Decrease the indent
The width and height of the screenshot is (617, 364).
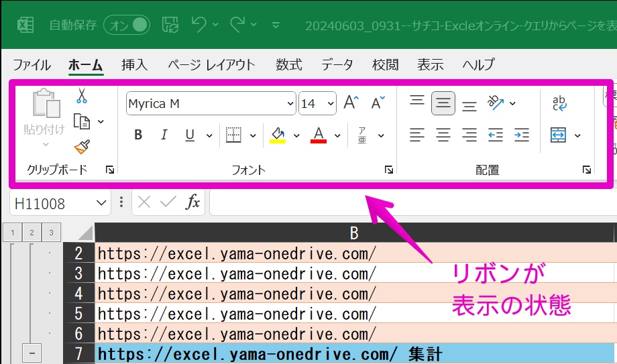496,135
